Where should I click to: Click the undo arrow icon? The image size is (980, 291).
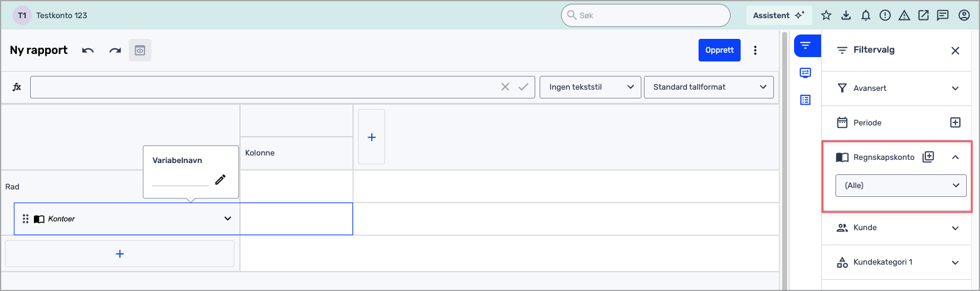point(88,51)
